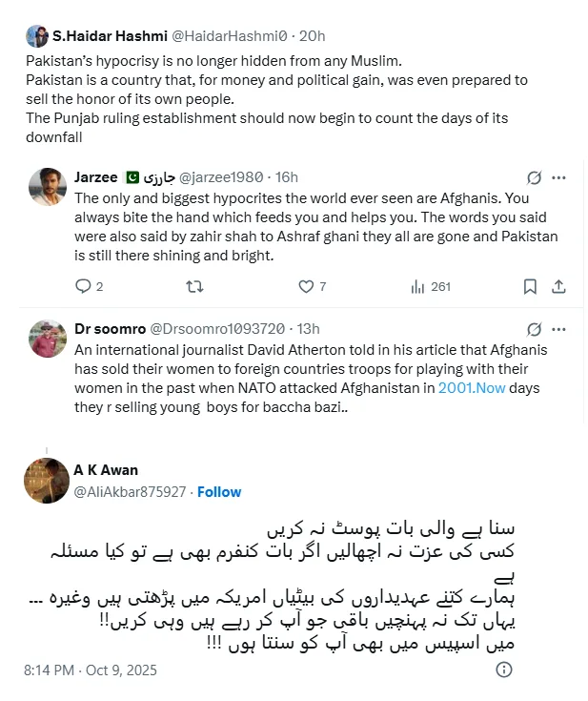This screenshot has width=588, height=701.
Task: Open more options on Jarzee's tweet
Action: point(558,177)
